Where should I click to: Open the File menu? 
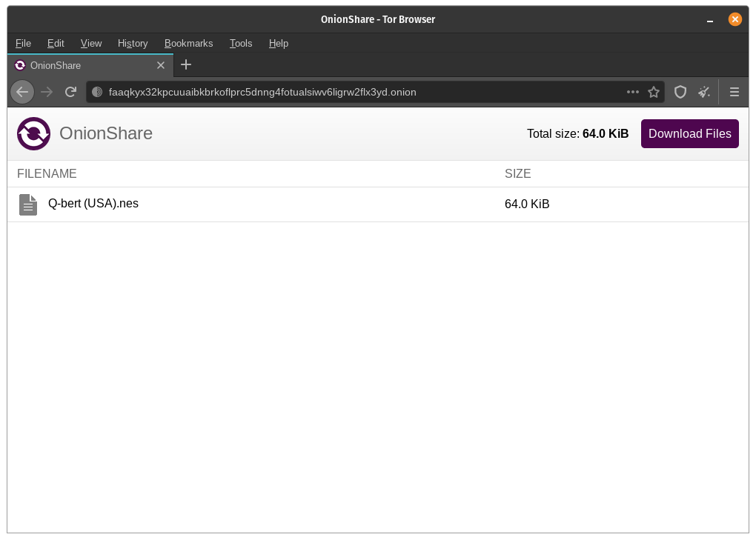coord(23,43)
